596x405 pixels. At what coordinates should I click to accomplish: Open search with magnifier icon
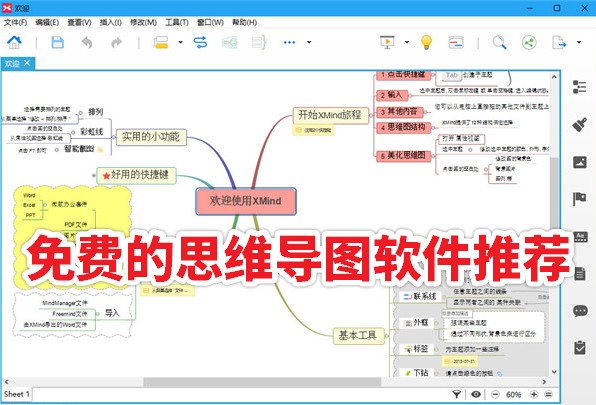point(499,42)
